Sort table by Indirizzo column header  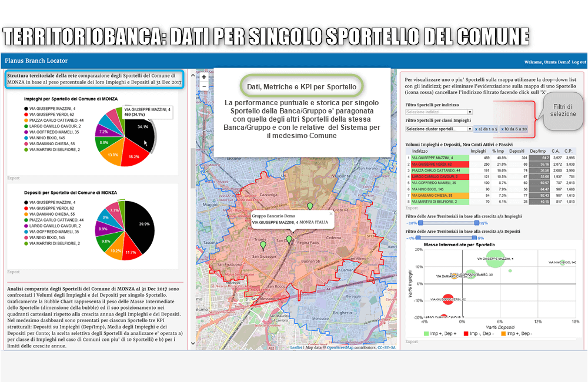click(x=420, y=151)
